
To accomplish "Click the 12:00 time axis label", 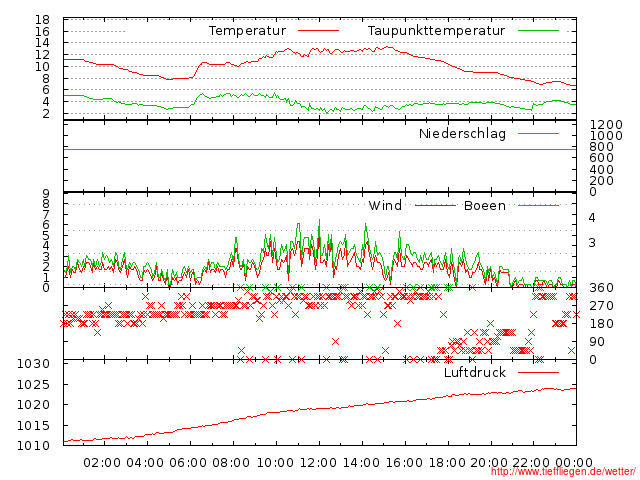I will (317, 462).
